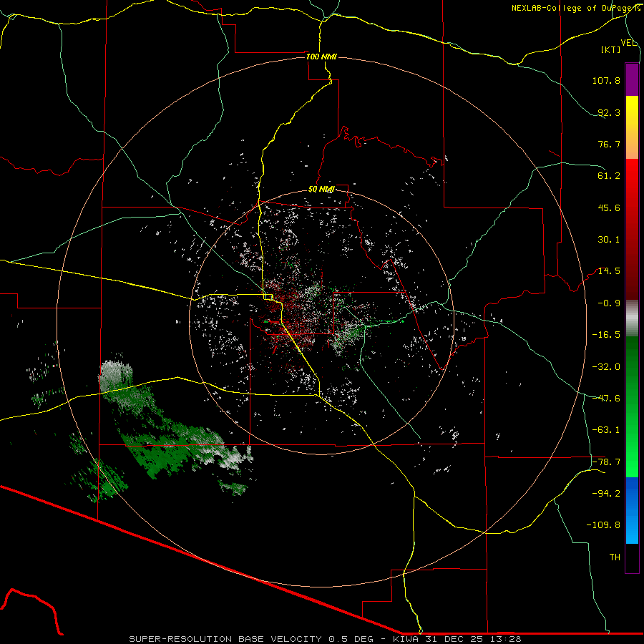This screenshot has height=644, width=644.
Task: Click the 76.7 scale value
Action: pyautogui.click(x=609, y=144)
